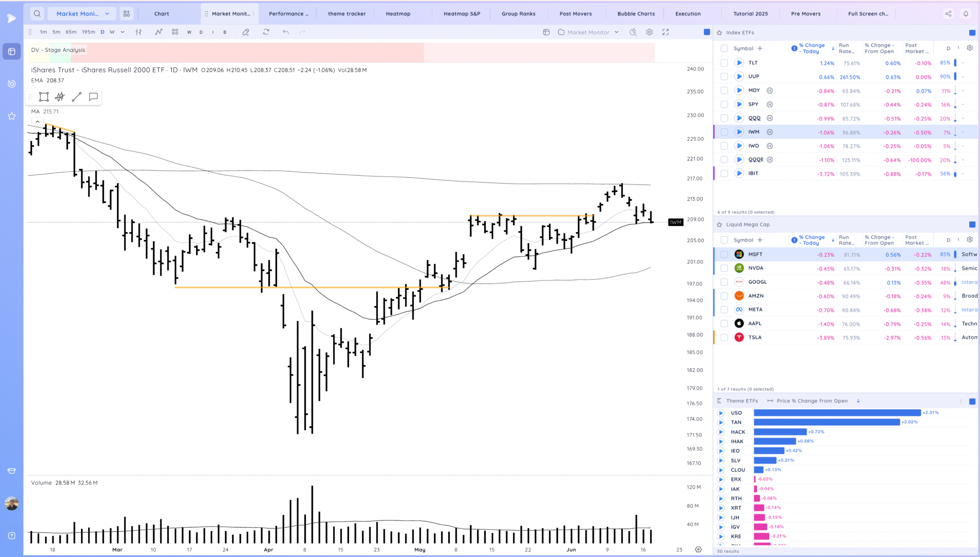Select the trend line drawing tool

click(77, 97)
